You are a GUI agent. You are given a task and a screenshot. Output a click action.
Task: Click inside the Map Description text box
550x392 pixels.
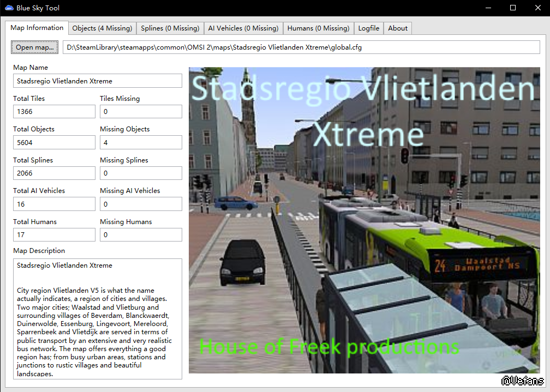(x=98, y=319)
